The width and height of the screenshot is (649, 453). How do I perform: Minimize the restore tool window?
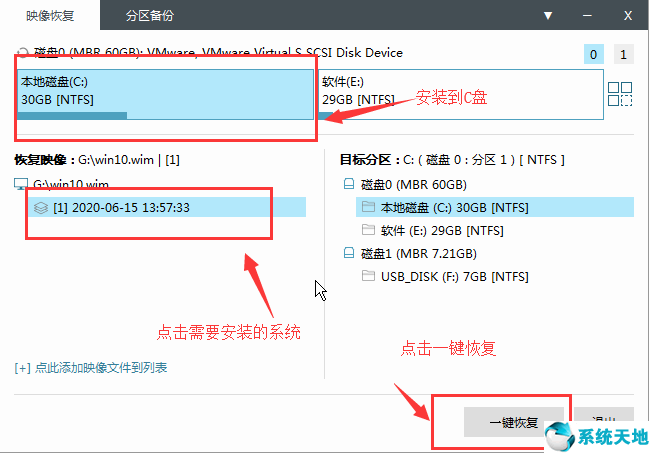click(x=587, y=16)
